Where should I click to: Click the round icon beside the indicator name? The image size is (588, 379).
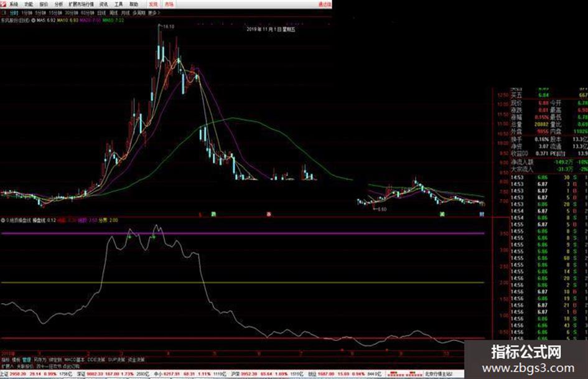point(3,220)
